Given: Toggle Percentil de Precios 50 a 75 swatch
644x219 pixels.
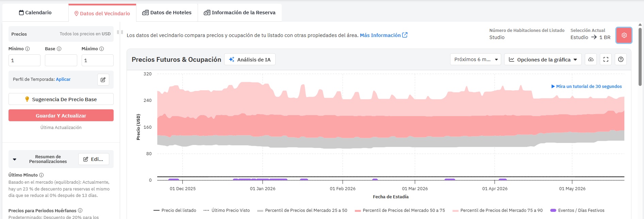Looking at the screenshot, I should click(358, 211).
